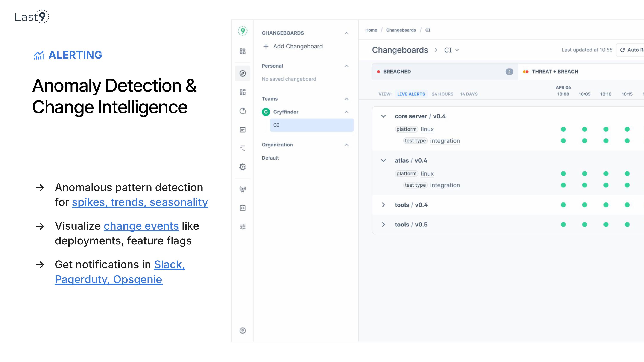Select CI under Gryffindor team
This screenshot has height=362, width=644.
point(311,125)
